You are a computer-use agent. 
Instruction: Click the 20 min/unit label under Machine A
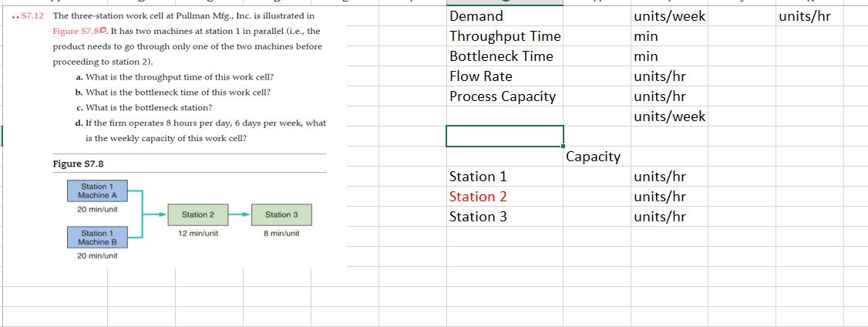coord(97,210)
